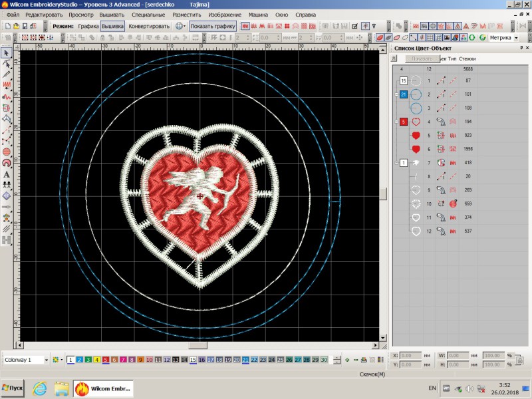Select the red zigzag stitch tool in toolbox
Screen dimensions: 532x399
(7, 85)
